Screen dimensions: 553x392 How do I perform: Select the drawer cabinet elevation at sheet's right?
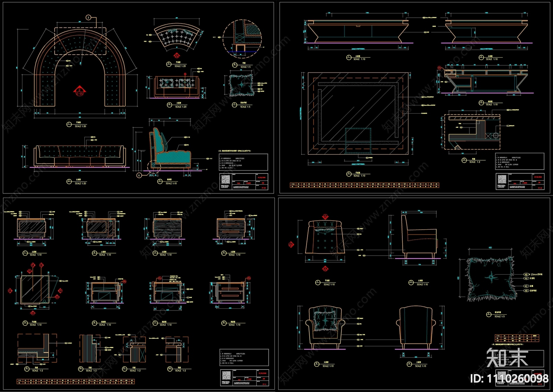click(x=232, y=228)
